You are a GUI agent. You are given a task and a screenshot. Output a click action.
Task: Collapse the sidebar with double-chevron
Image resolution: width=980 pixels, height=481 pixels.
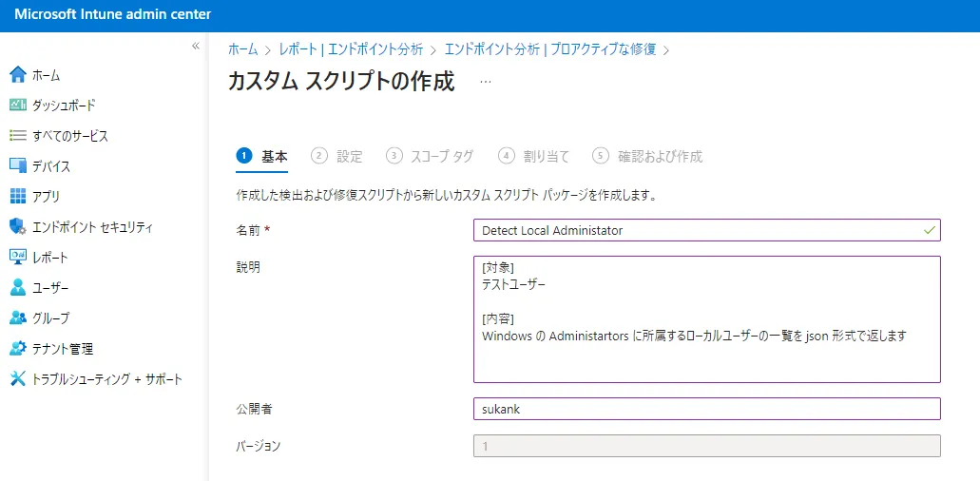click(196, 46)
